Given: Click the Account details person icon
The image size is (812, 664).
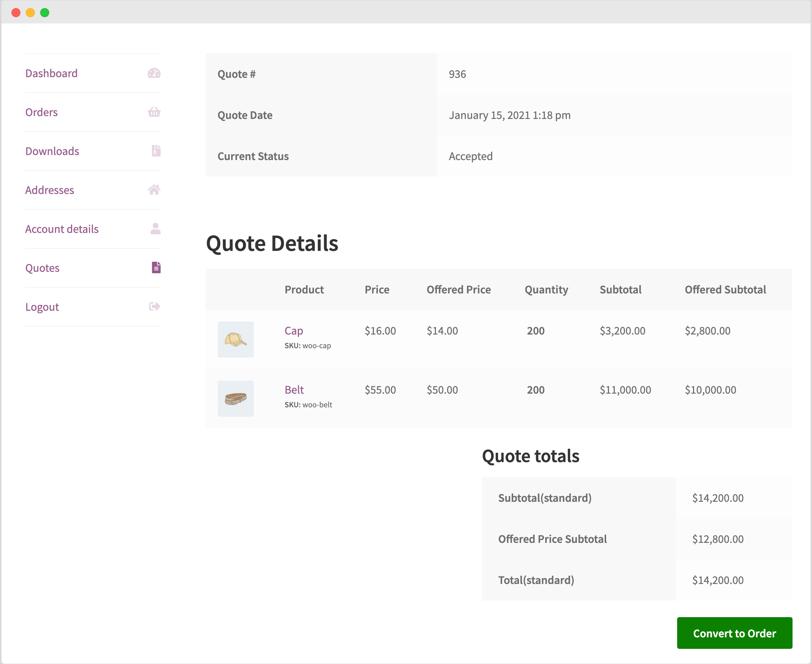Looking at the screenshot, I should click(155, 228).
